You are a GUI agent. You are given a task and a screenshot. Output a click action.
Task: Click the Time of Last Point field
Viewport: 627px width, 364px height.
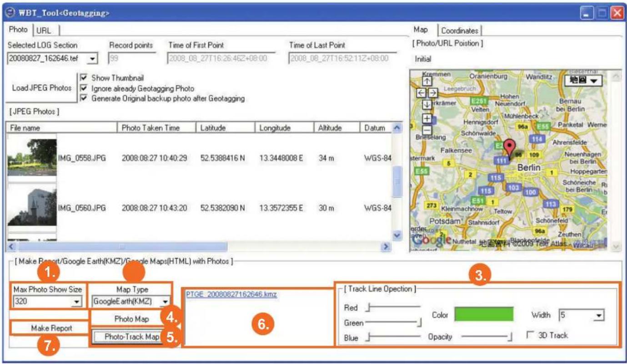pyautogui.click(x=342, y=59)
